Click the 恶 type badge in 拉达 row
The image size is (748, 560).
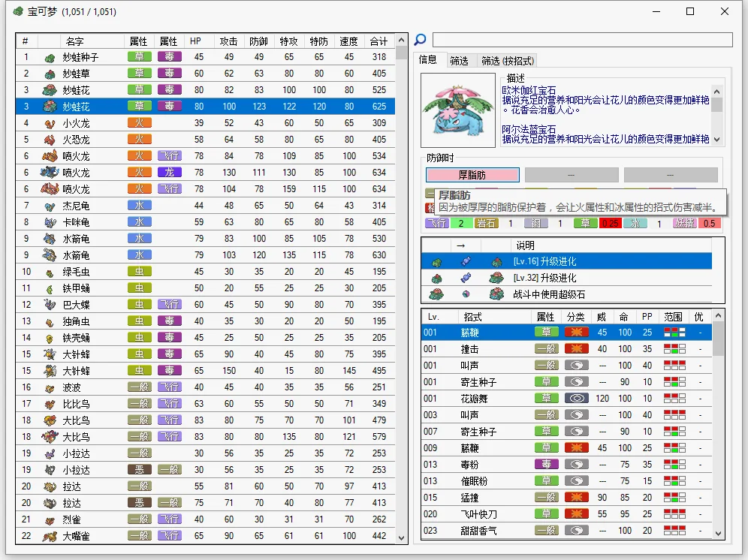(x=139, y=502)
